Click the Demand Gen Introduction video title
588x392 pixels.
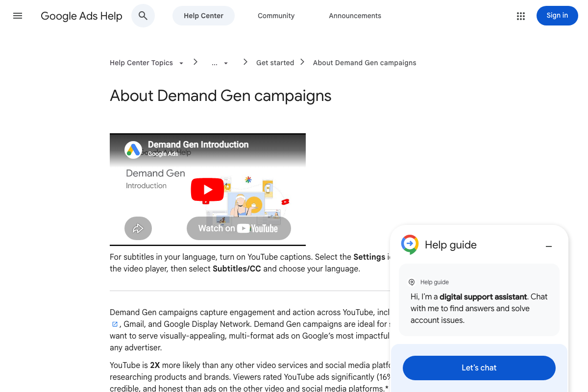click(198, 145)
